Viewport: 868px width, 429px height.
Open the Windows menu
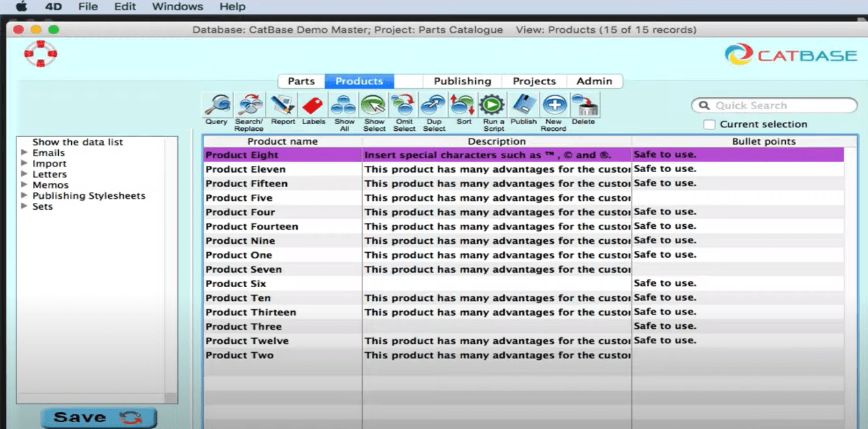tap(177, 7)
